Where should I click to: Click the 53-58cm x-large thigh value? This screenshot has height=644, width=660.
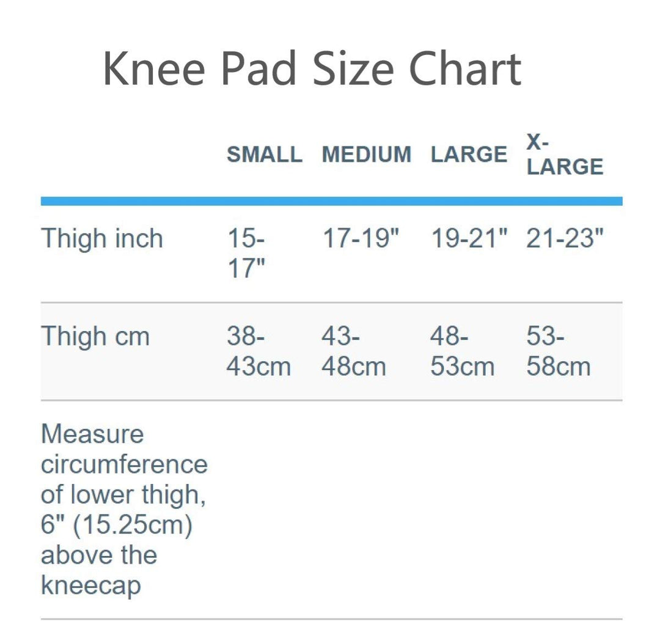coord(559,351)
